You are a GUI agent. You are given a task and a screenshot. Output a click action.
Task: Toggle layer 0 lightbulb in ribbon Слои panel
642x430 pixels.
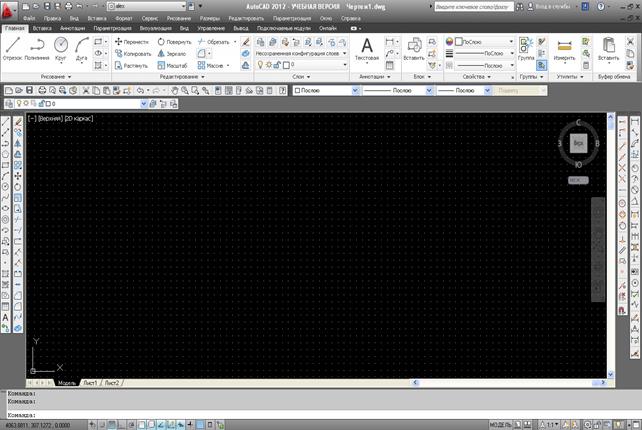point(260,65)
